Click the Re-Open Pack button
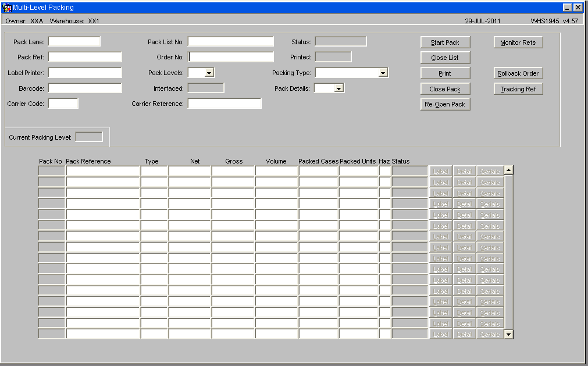This screenshot has width=588, height=366. 445,104
